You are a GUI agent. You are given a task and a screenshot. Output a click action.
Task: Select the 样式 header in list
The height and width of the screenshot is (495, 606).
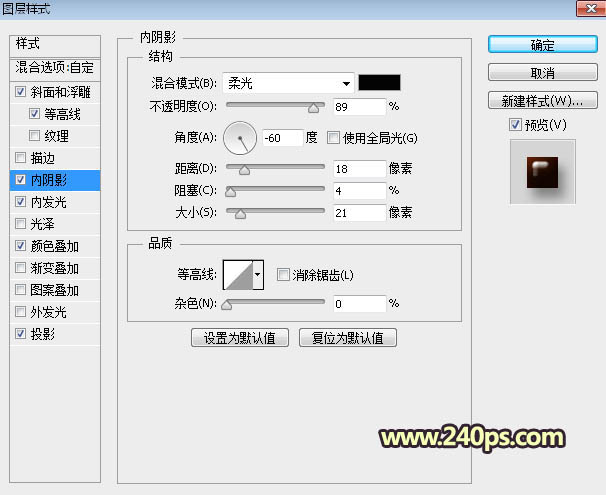[55, 46]
